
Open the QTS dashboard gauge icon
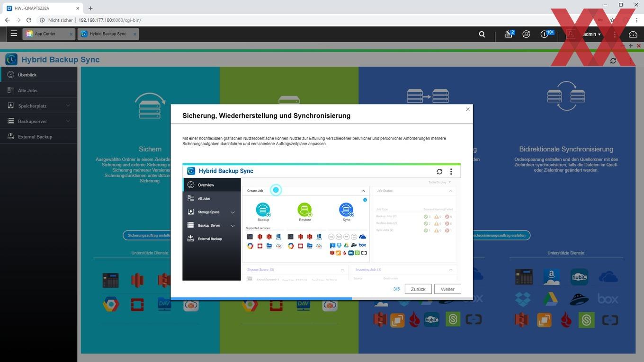pos(633,34)
